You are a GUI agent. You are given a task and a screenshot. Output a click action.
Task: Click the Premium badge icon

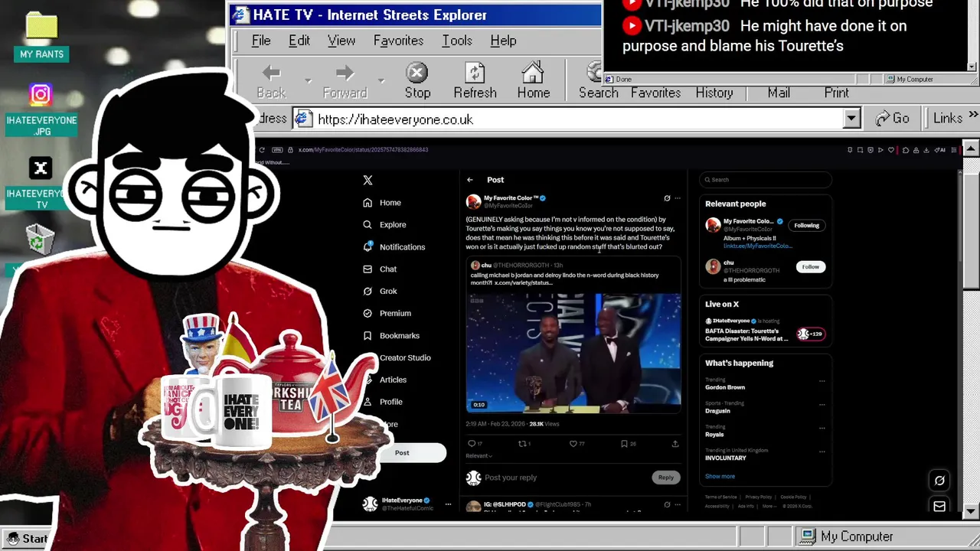click(367, 313)
